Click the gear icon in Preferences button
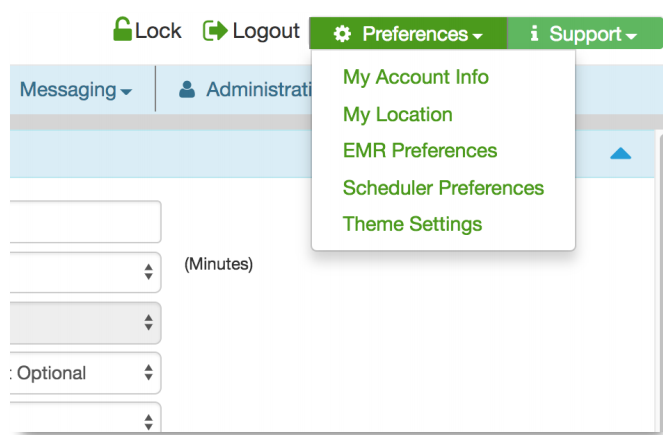This screenshot has width=663, height=435. pyautogui.click(x=343, y=34)
